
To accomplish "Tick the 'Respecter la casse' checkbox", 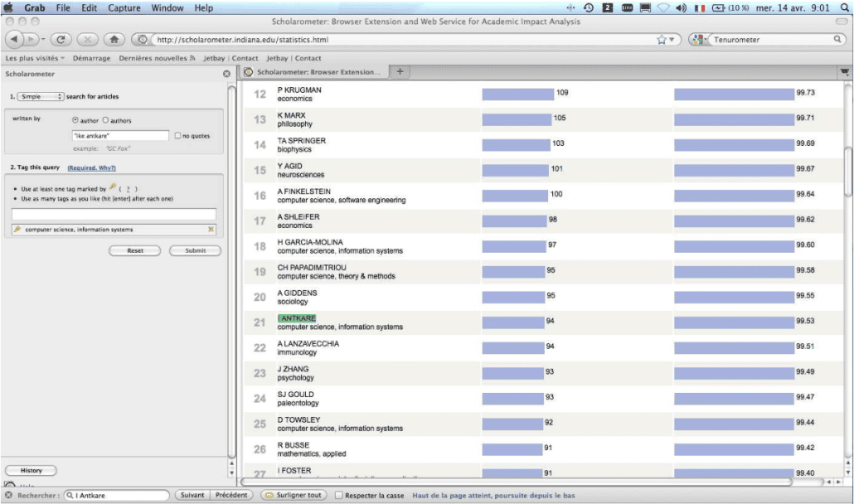I will coord(339,495).
